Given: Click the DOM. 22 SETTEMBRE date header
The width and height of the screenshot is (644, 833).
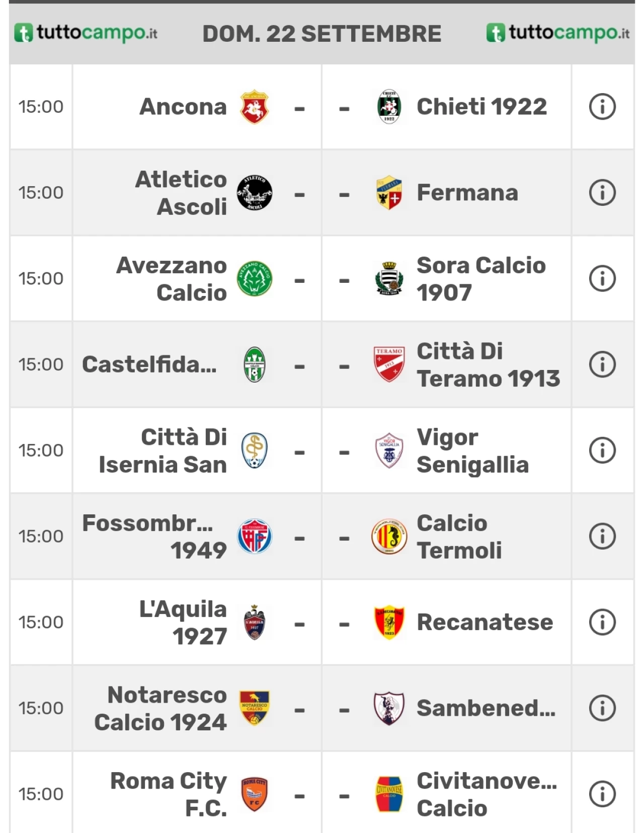Looking at the screenshot, I should pyautogui.click(x=322, y=34).
